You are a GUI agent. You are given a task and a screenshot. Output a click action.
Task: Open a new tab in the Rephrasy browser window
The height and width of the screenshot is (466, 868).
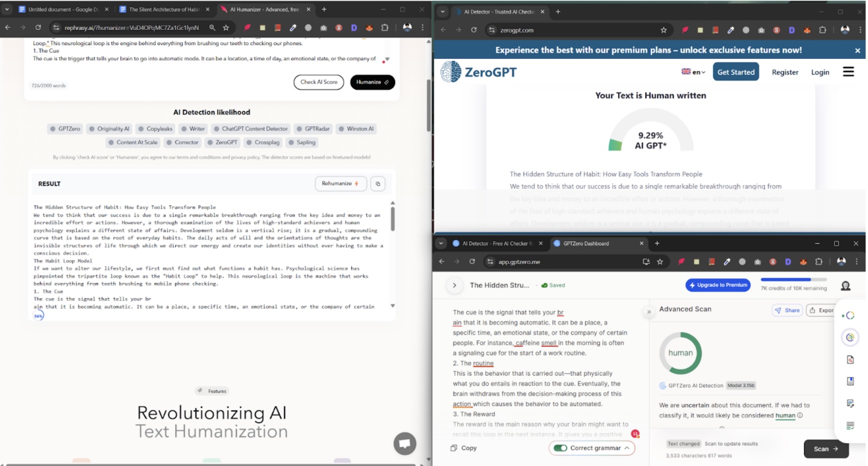coord(324,9)
